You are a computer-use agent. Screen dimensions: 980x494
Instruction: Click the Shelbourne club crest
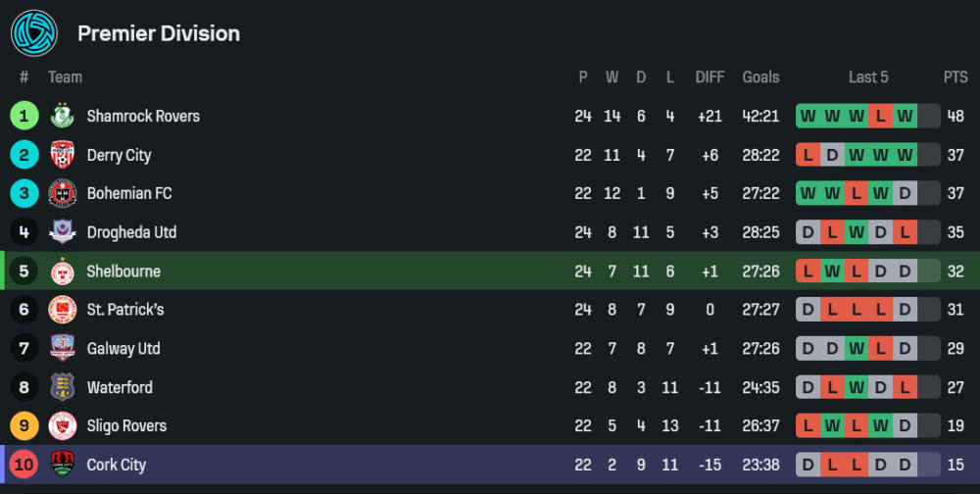coord(63,272)
